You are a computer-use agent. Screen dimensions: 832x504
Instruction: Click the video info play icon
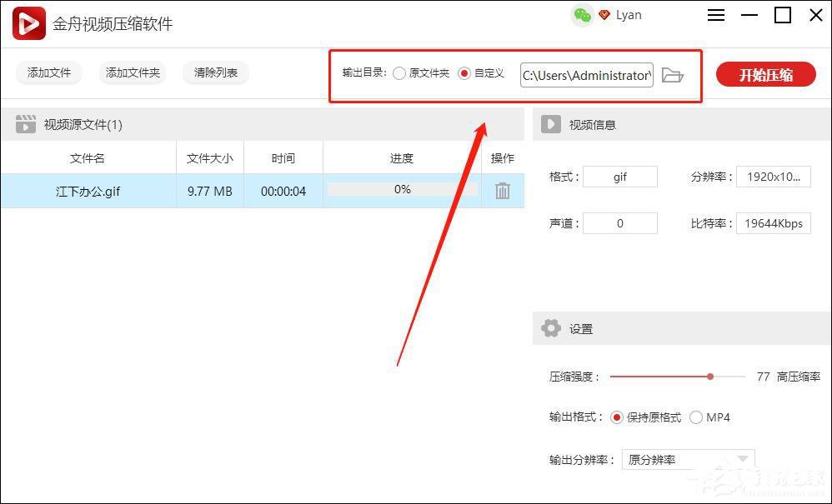[x=551, y=125]
